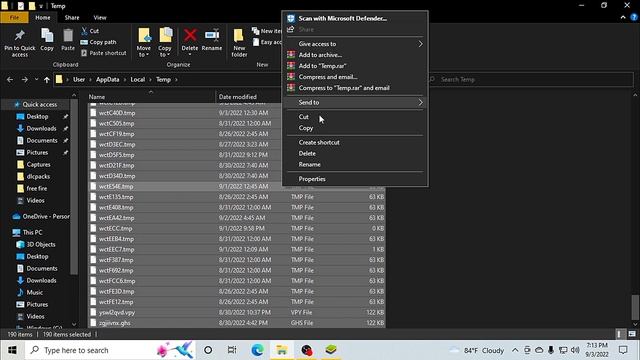The image size is (640, 360).
Task: Click User in the address path
Action: click(79, 80)
